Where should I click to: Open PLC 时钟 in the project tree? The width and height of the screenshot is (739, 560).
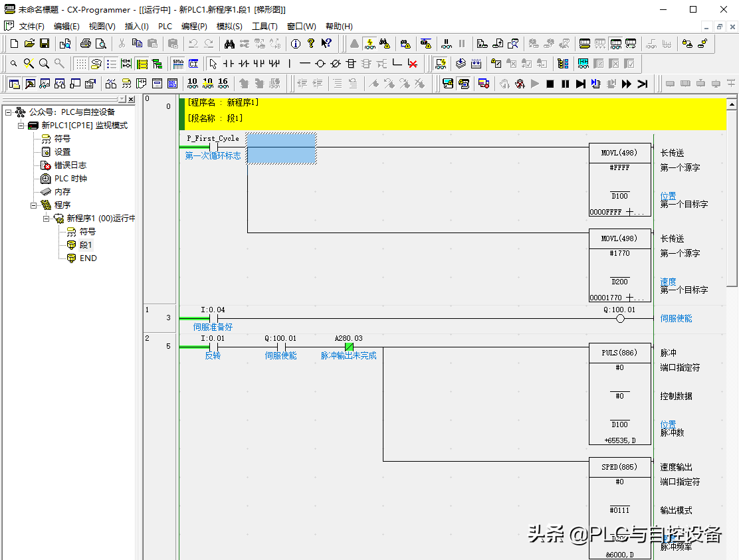70,179
